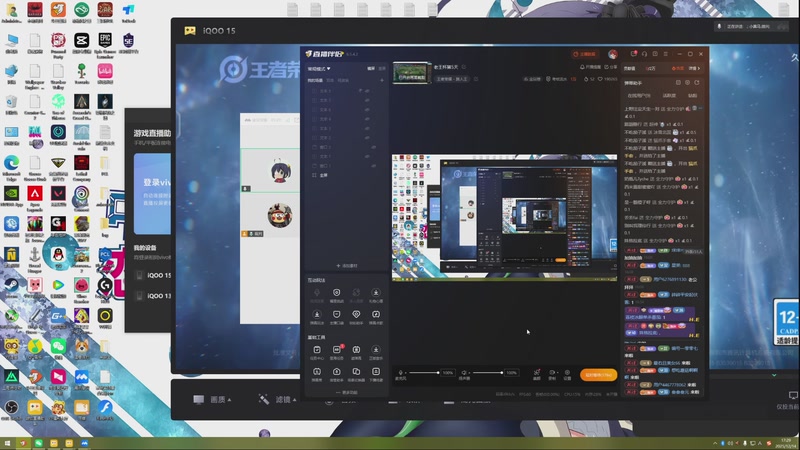Click the game category tag under the stream title

tap(452, 79)
